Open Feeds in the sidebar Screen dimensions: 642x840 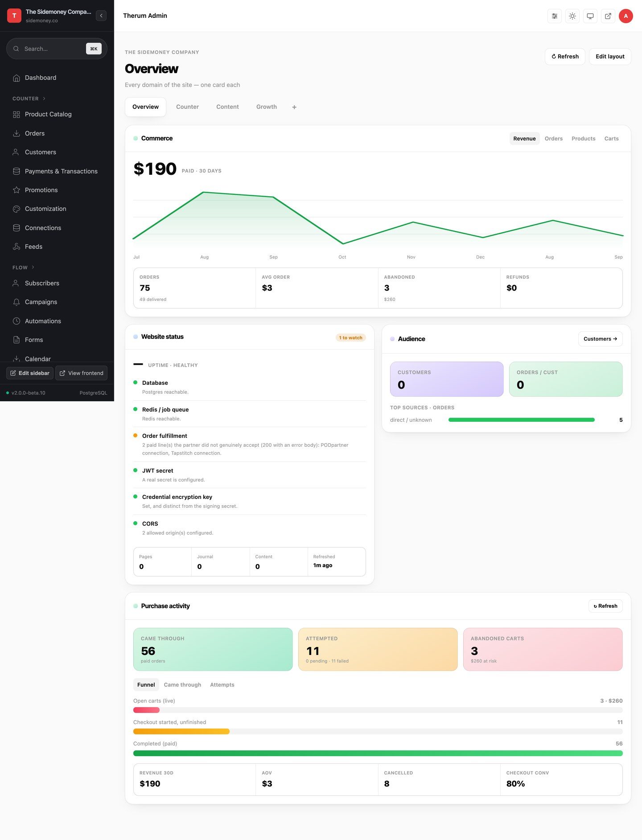[57, 247]
